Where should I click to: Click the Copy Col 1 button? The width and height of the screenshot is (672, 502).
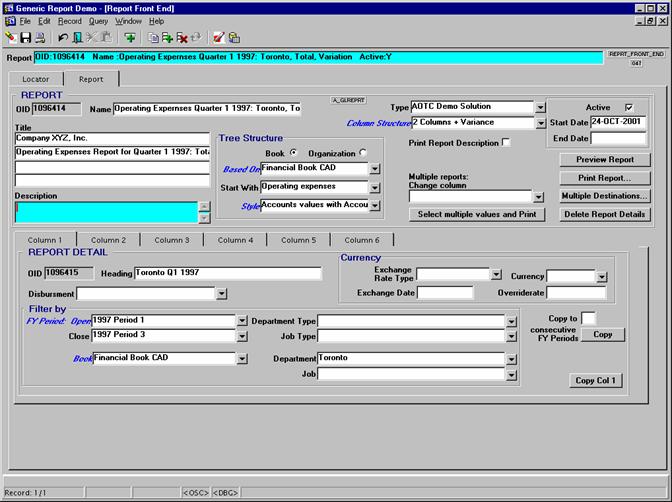(x=595, y=380)
